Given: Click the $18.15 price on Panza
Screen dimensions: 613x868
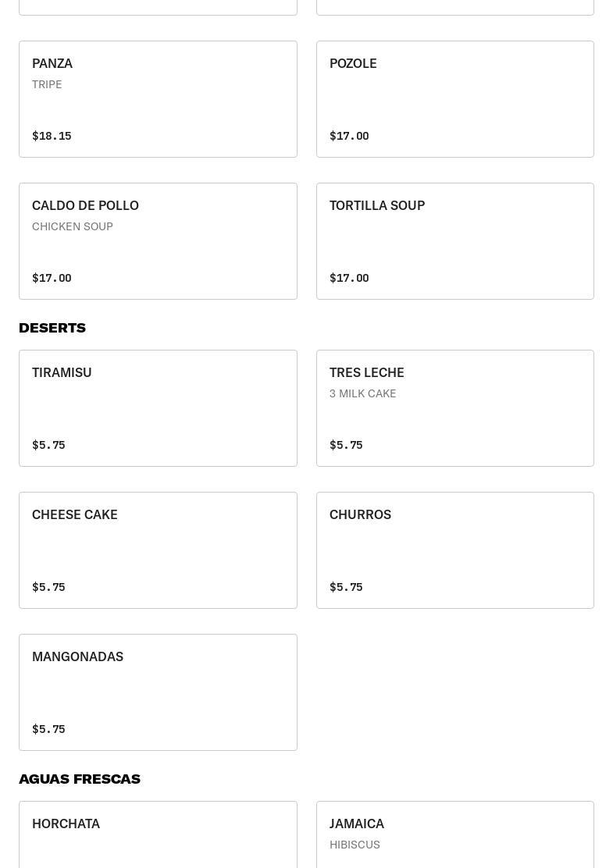Looking at the screenshot, I should pos(52,136).
